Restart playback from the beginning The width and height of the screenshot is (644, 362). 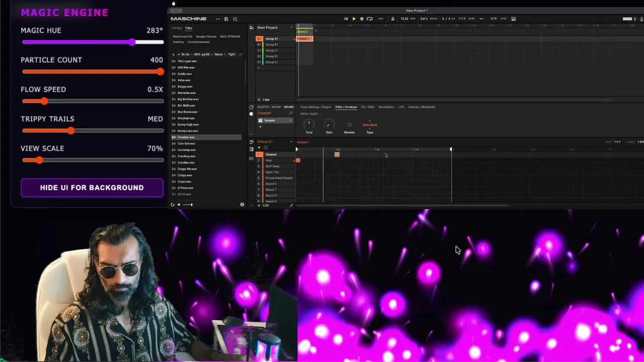(346, 19)
